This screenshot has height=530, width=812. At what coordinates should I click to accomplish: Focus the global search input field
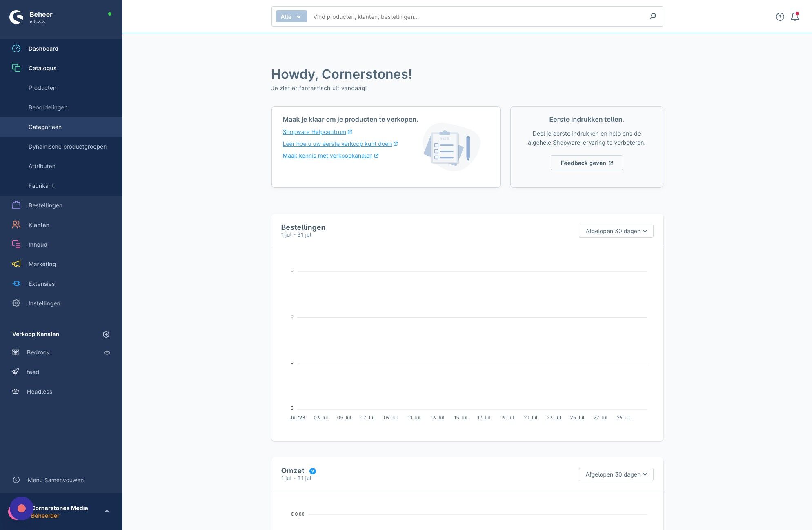(478, 17)
